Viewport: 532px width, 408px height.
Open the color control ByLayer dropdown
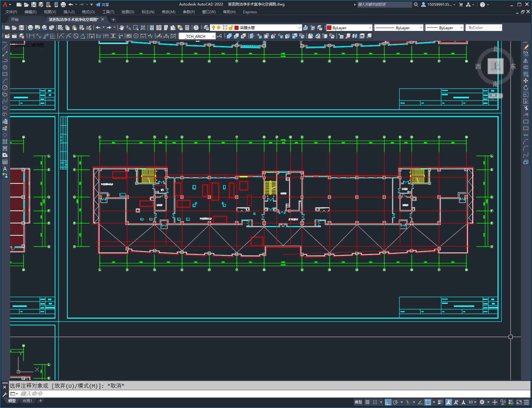click(x=349, y=28)
